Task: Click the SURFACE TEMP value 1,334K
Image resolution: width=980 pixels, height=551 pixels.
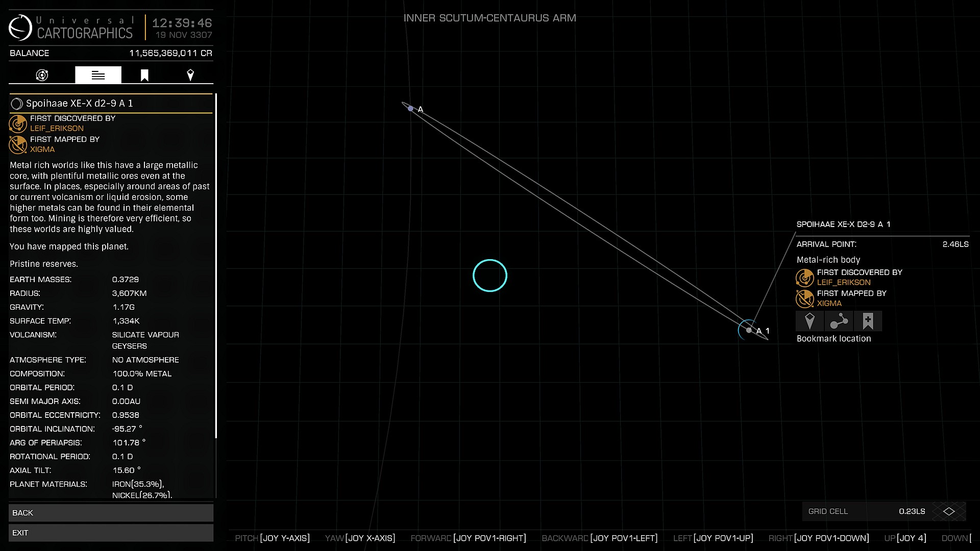Action: tap(126, 321)
